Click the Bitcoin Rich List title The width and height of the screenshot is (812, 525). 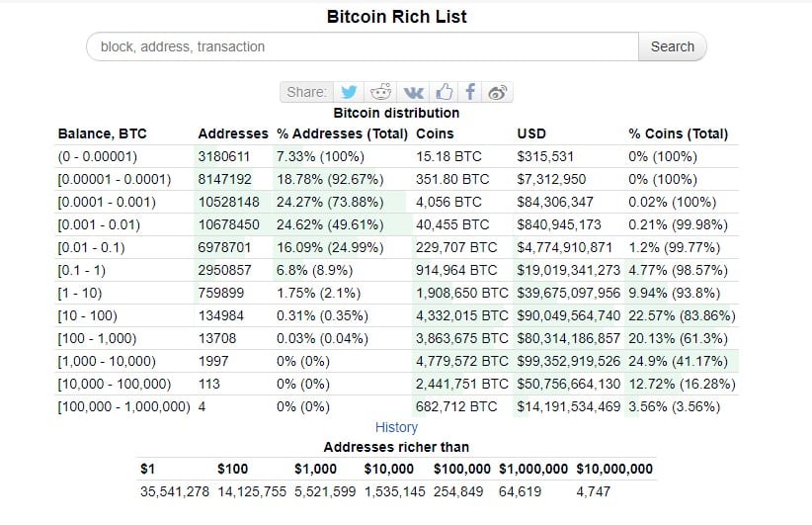pos(396,17)
